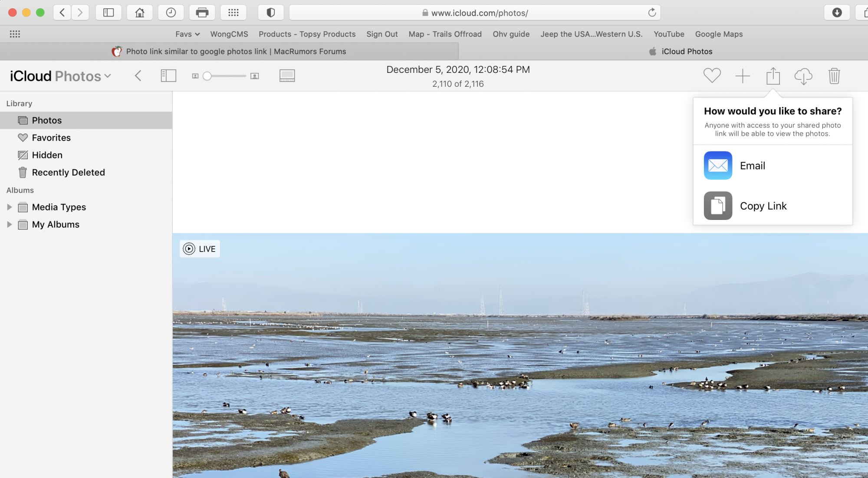Toggle the LIVE photo badge

(200, 249)
